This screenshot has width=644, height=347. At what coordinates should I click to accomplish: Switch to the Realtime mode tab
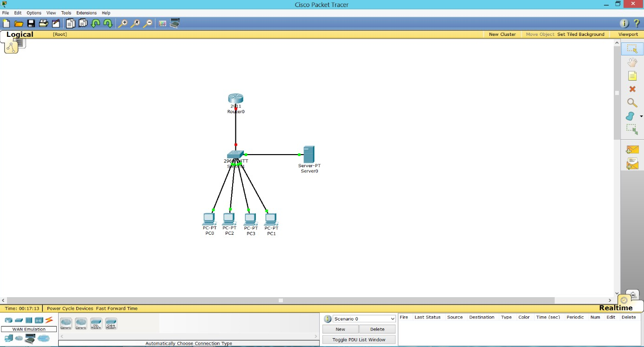click(x=616, y=308)
